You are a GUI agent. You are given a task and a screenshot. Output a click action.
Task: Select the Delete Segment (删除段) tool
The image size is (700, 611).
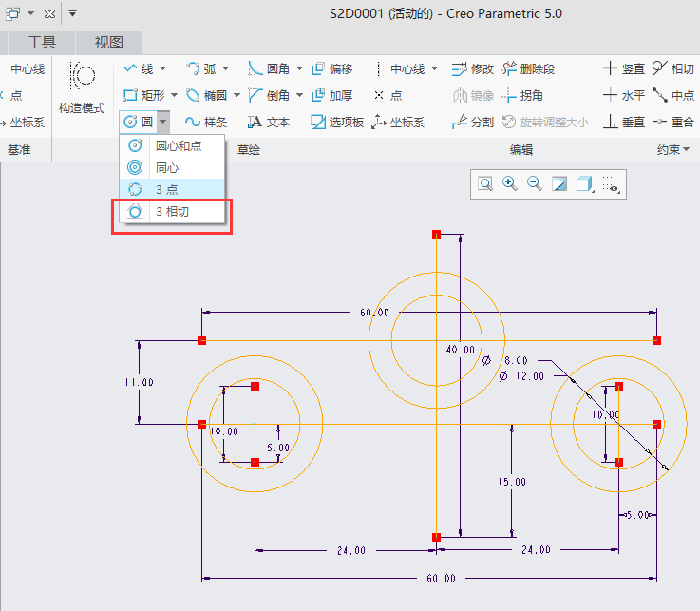[x=528, y=68]
